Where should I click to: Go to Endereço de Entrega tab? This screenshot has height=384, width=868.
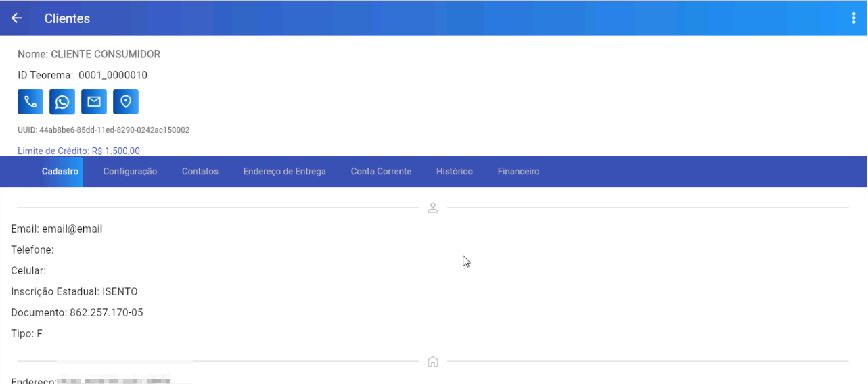pos(285,172)
